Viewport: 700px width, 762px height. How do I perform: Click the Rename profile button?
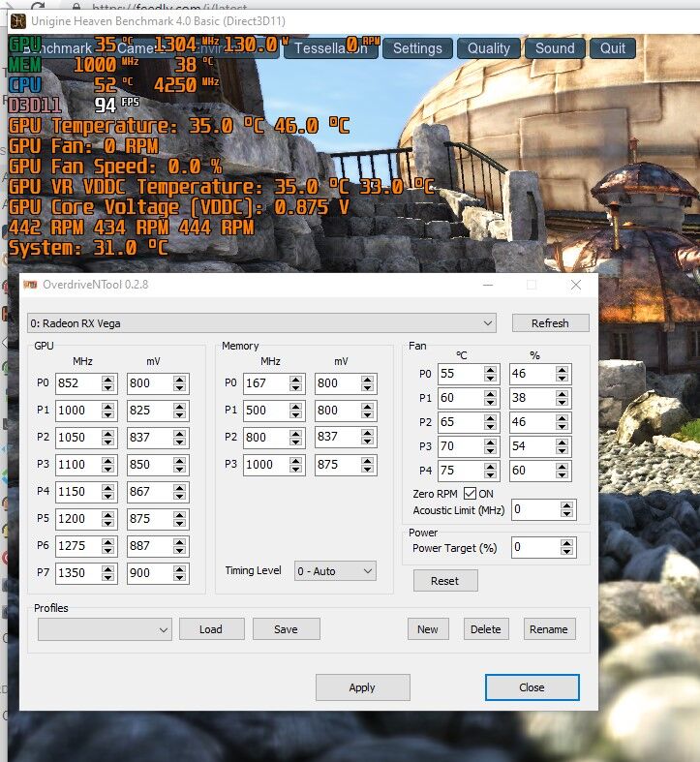pos(549,629)
